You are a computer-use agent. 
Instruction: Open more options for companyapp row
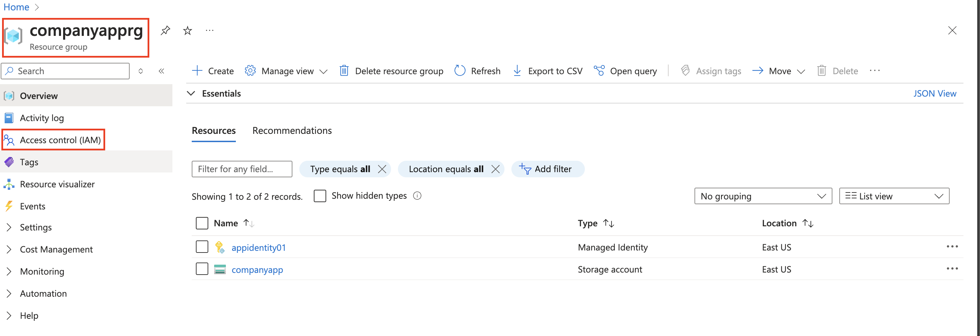(x=952, y=269)
